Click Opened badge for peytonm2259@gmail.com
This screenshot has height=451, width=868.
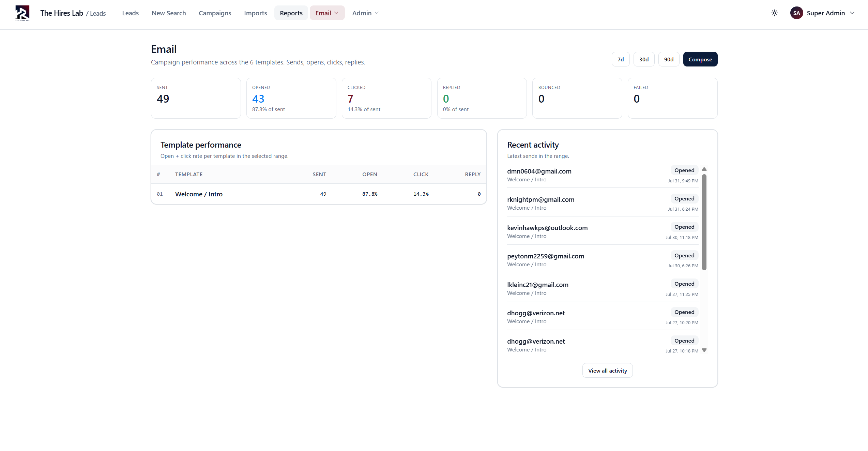[x=684, y=255]
